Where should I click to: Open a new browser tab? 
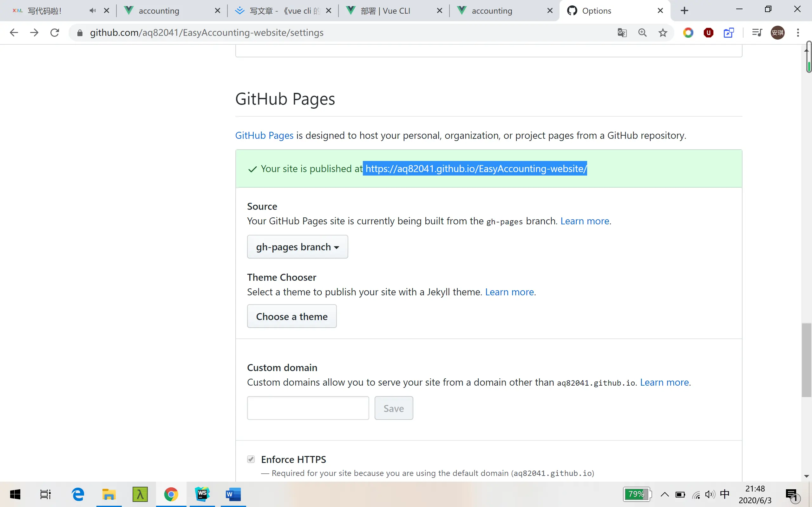tap(684, 11)
